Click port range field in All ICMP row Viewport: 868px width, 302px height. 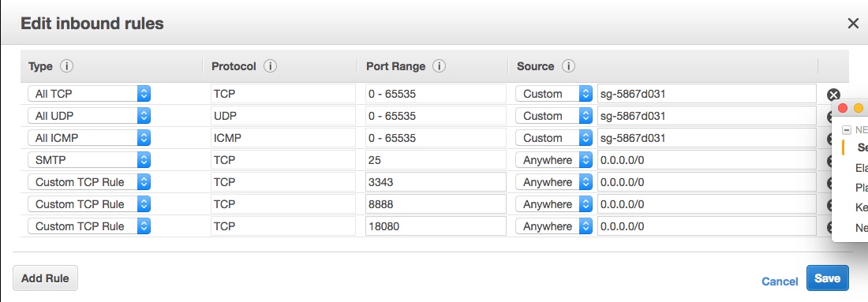436,138
